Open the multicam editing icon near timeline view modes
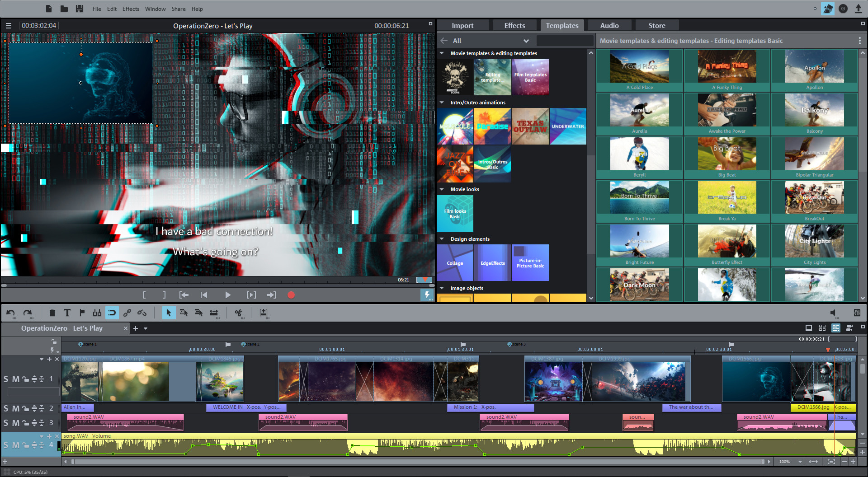The width and height of the screenshot is (868, 477). pos(849,328)
